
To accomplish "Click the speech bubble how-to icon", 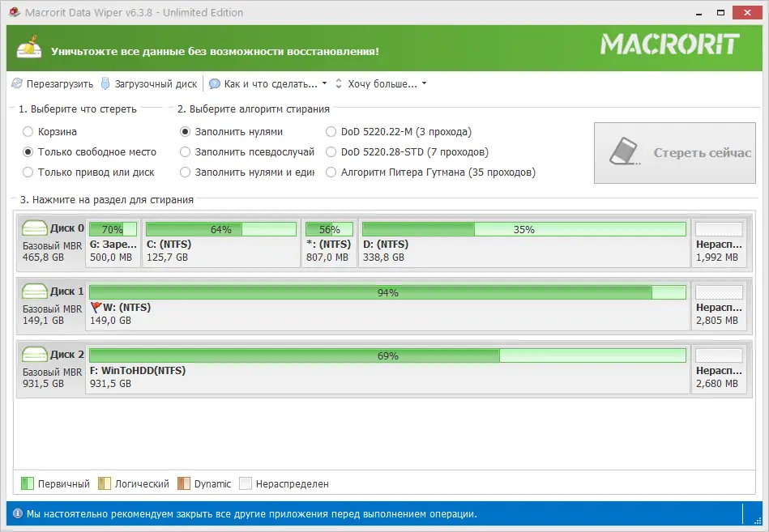I will 214,83.
